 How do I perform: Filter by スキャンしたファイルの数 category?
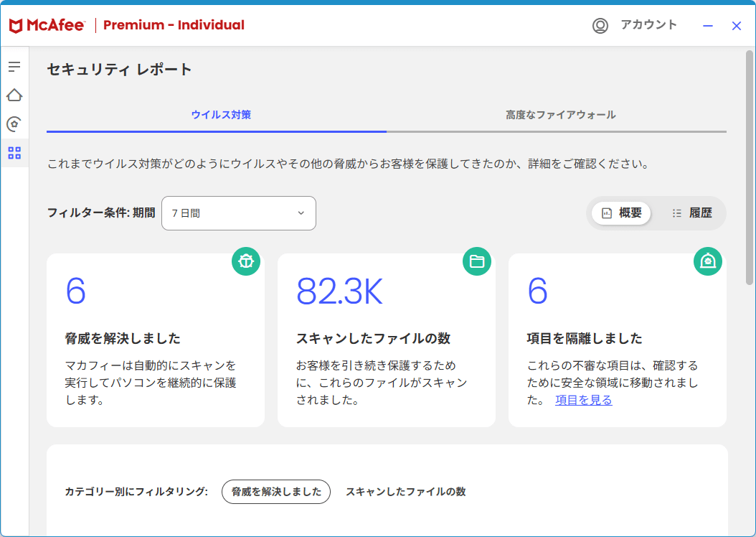point(405,492)
